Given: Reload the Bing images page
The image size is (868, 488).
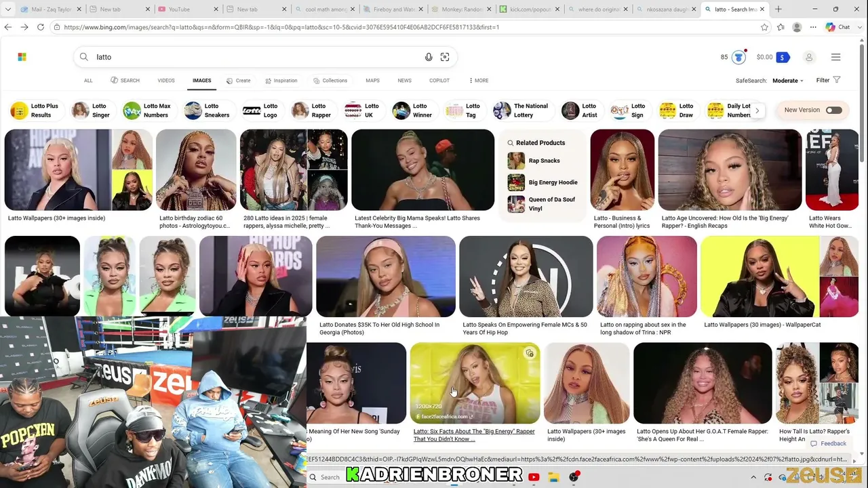Looking at the screenshot, I should pyautogui.click(x=41, y=27).
